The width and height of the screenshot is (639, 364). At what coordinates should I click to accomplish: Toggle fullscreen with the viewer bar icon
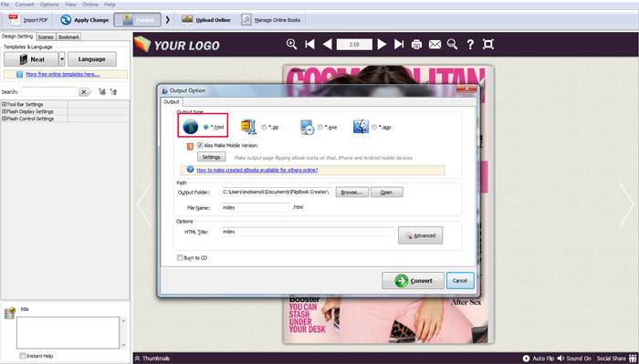tap(488, 44)
